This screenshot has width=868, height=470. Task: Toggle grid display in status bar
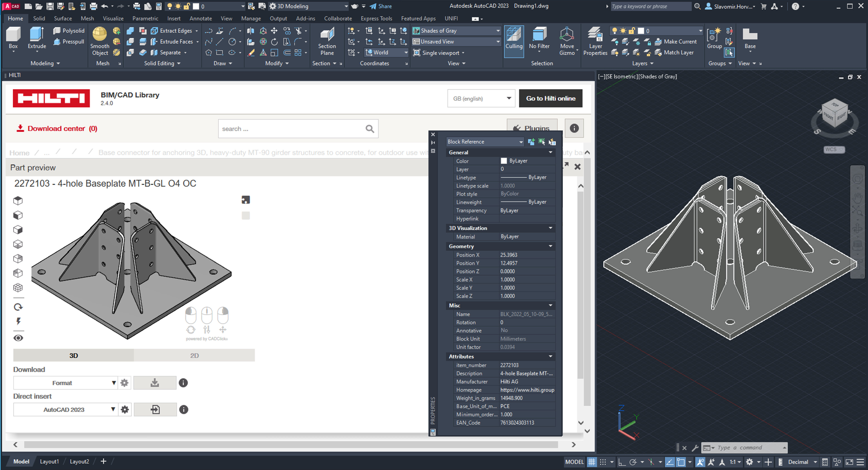click(592, 462)
